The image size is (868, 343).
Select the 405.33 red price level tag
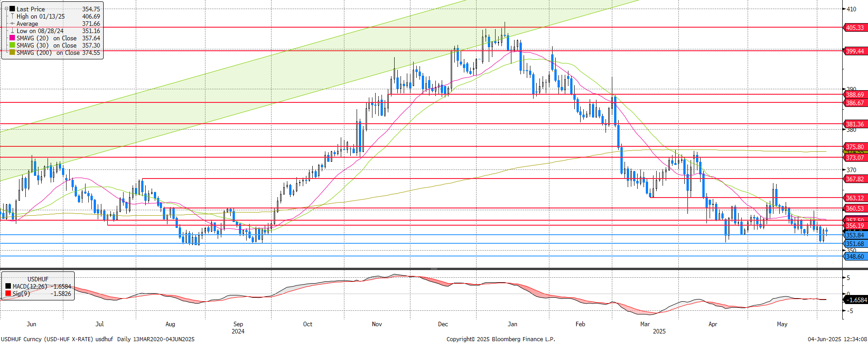[854, 28]
